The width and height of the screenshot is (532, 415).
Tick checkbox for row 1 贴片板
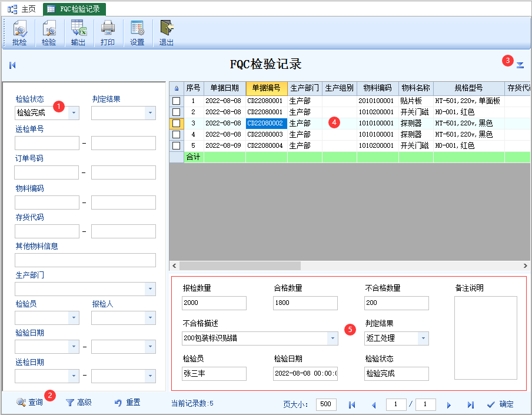pyautogui.click(x=177, y=101)
